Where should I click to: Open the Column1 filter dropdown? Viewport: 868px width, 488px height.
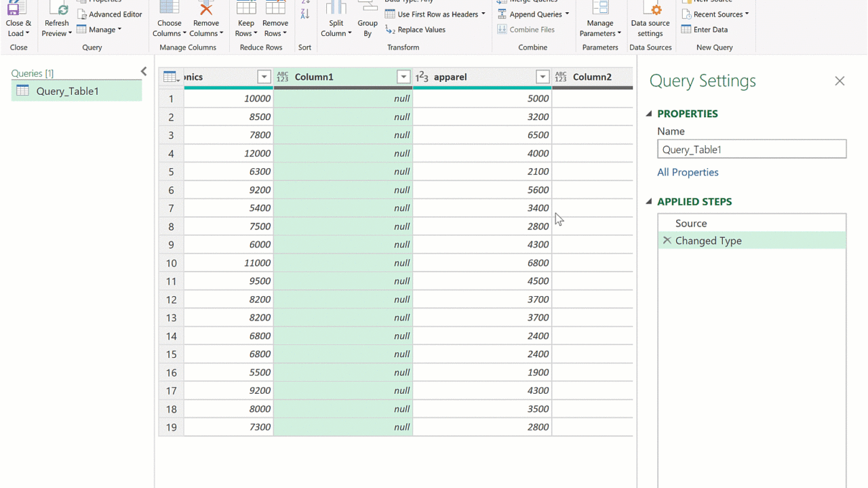[403, 77]
